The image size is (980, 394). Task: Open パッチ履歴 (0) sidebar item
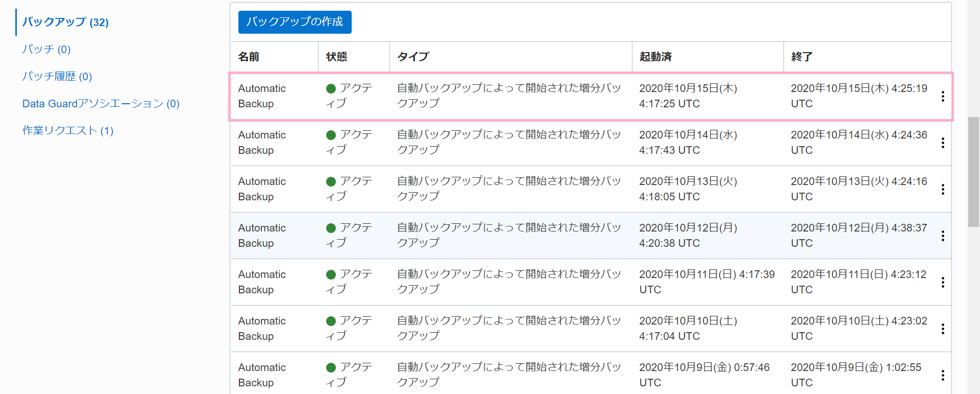tap(57, 76)
